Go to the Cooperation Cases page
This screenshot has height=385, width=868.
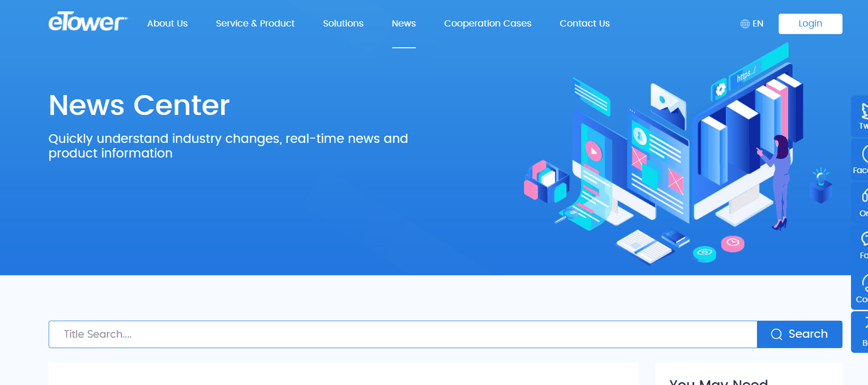tap(488, 24)
